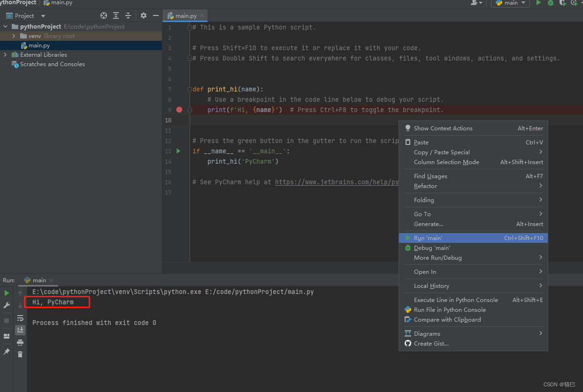
Task: Open the user account icon in top toolbar
Action: pos(476,3)
